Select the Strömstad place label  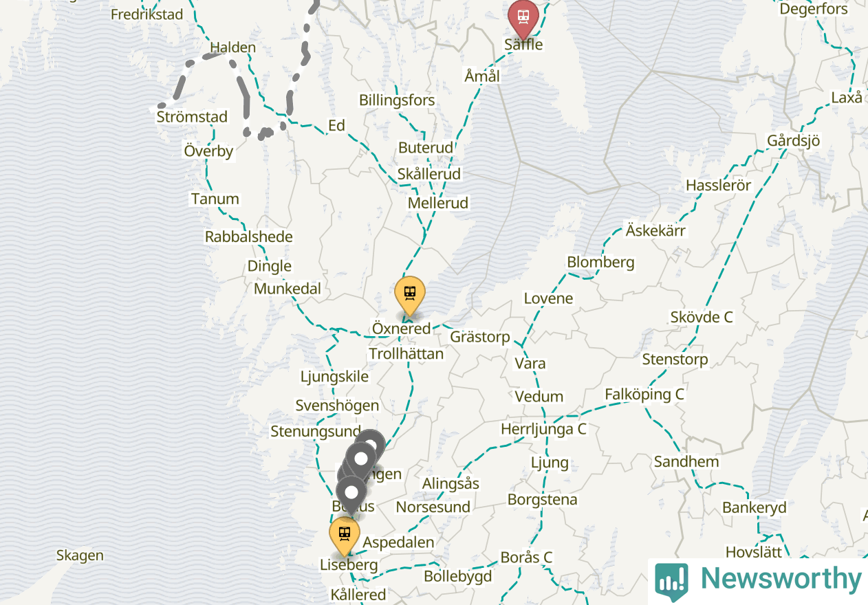point(192,117)
